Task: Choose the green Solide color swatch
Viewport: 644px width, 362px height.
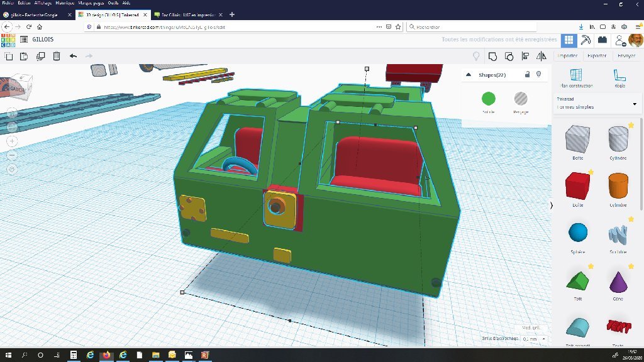Action: point(488,99)
